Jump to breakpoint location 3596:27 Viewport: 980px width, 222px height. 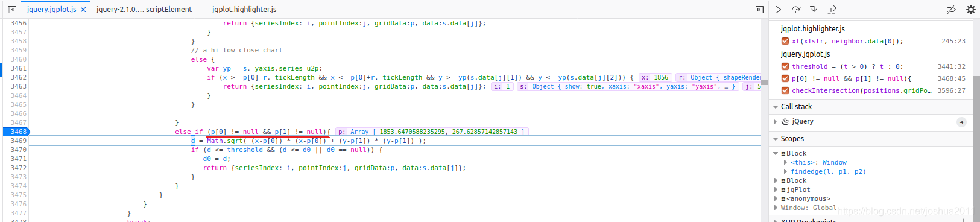[x=951, y=90]
